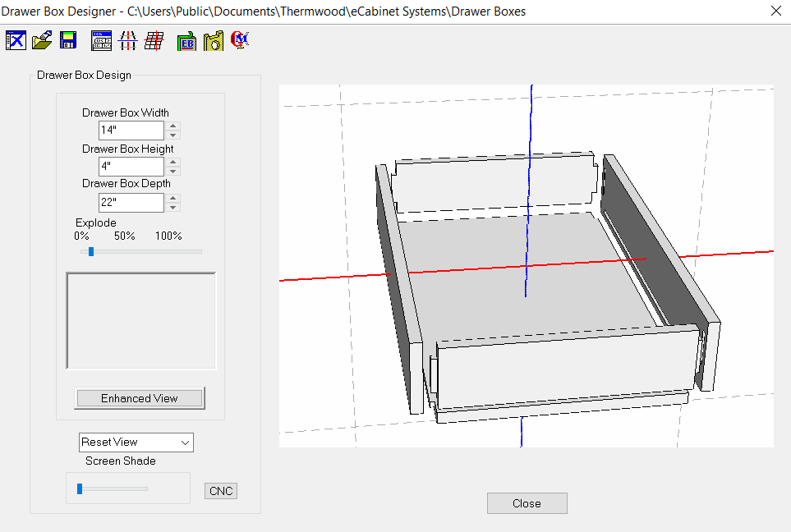This screenshot has height=532, width=791.
Task: Increase Drawer Box Depth with up arrow
Action: pyautogui.click(x=173, y=198)
